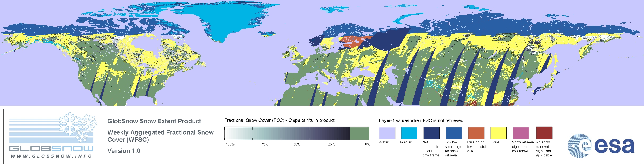Image resolution: width=644 pixels, height=167 pixels.
Task: Click 'Snow retrieval algorithm breakdown' label
Action: point(523,146)
